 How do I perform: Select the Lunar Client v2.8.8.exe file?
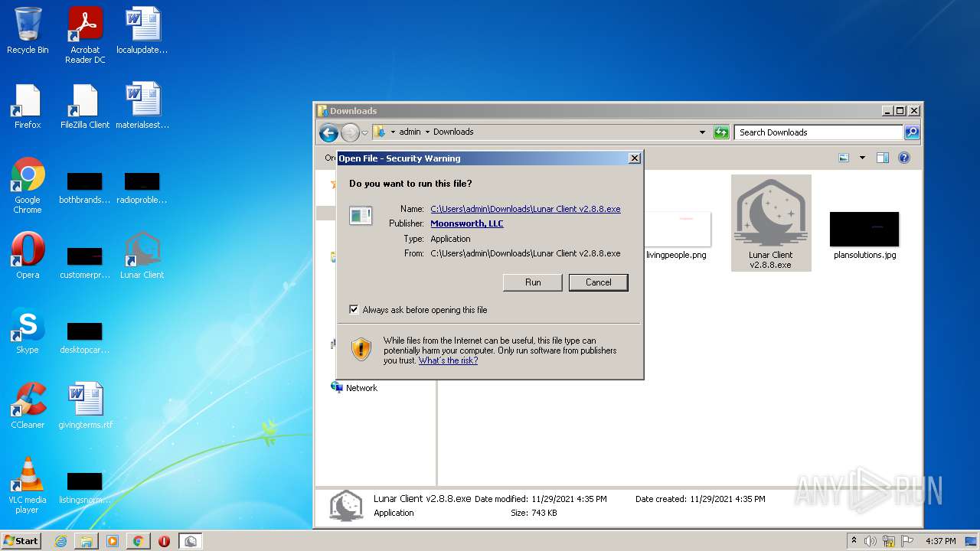(x=771, y=223)
